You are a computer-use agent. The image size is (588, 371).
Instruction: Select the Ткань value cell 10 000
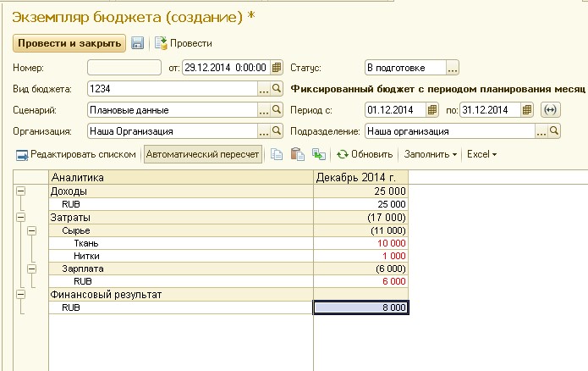tap(360, 243)
